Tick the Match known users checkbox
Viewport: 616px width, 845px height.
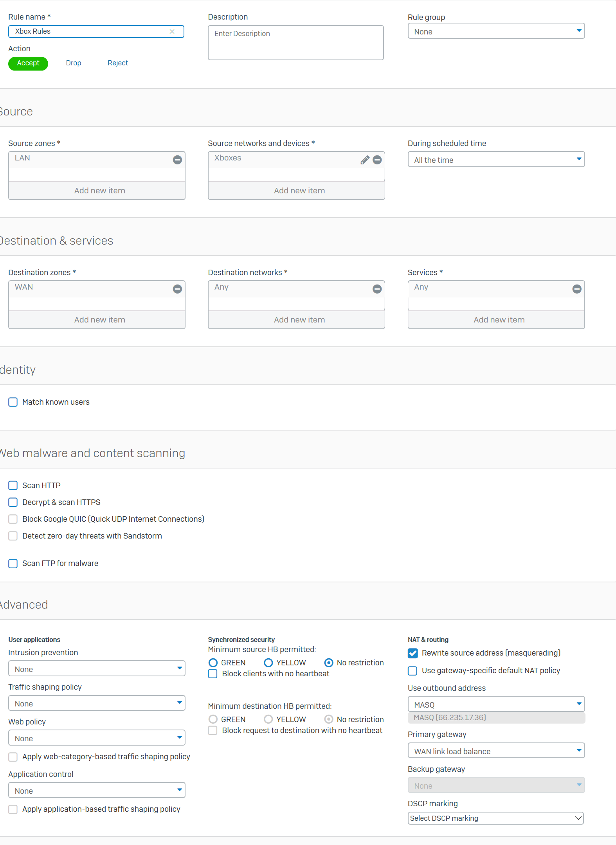pyautogui.click(x=13, y=402)
